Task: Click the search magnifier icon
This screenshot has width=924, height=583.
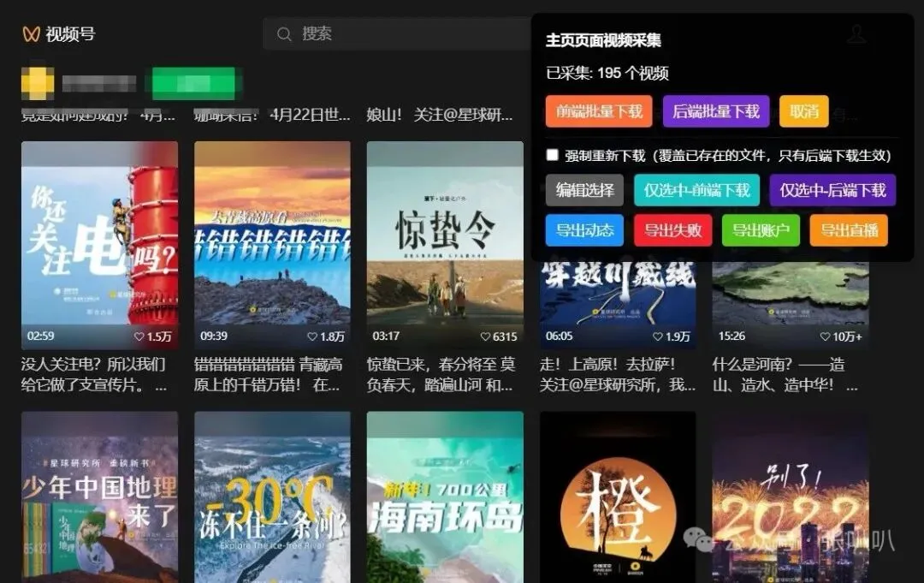Action: coord(284,34)
